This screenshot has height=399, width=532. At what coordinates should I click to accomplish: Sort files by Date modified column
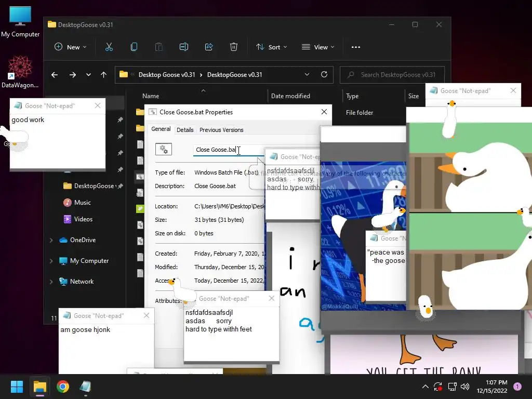(x=290, y=96)
